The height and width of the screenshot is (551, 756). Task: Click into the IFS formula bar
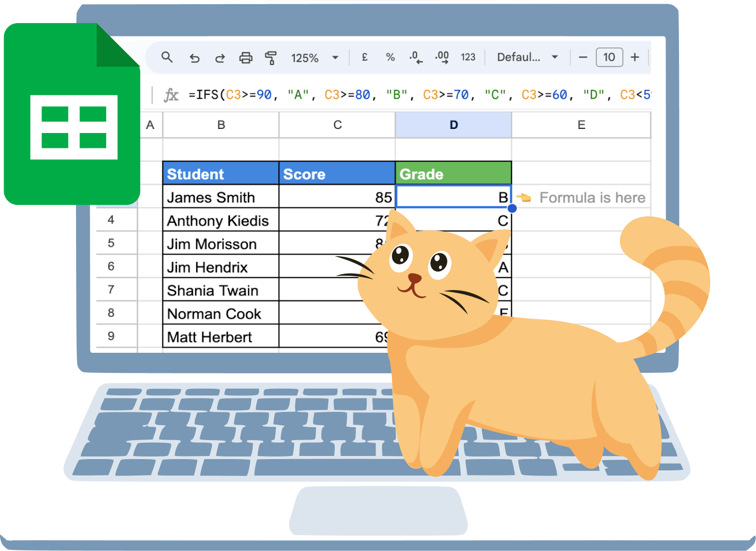(x=419, y=94)
